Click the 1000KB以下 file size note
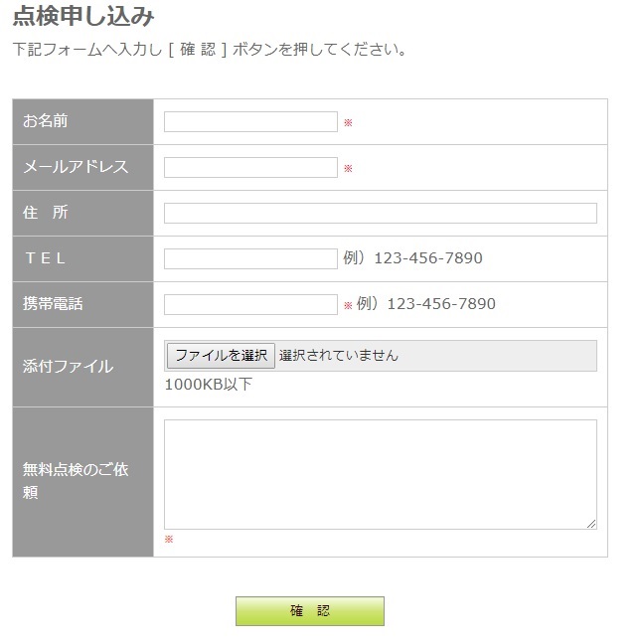 (x=209, y=385)
